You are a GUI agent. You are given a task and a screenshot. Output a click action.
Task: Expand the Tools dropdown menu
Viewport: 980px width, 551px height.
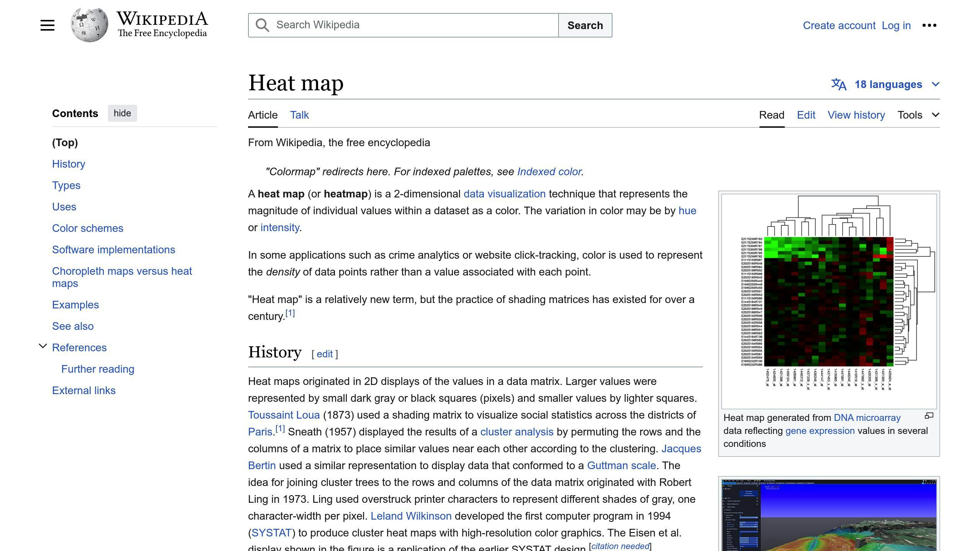(917, 114)
